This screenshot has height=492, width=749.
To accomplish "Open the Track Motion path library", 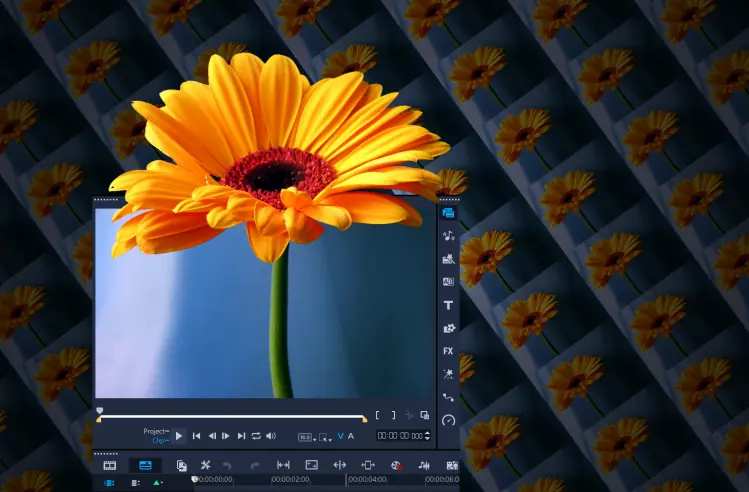I will tap(448, 397).
